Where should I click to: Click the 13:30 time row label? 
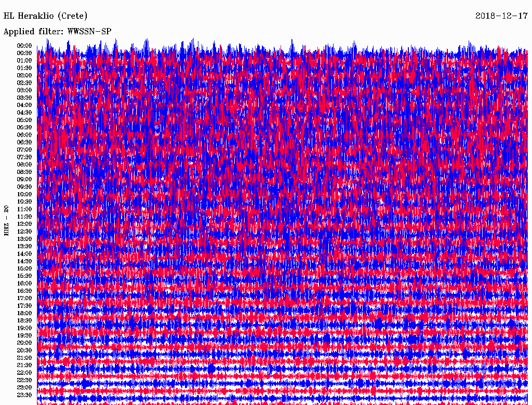[x=24, y=246]
